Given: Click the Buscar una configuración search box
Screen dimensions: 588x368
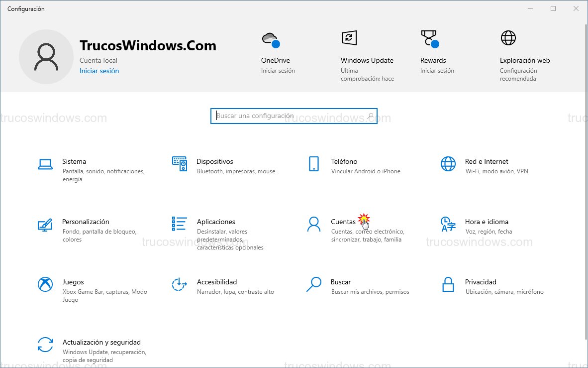Looking at the screenshot, I should tap(294, 116).
